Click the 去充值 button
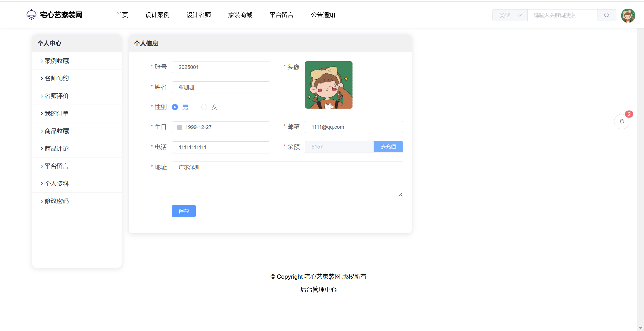 click(x=388, y=147)
